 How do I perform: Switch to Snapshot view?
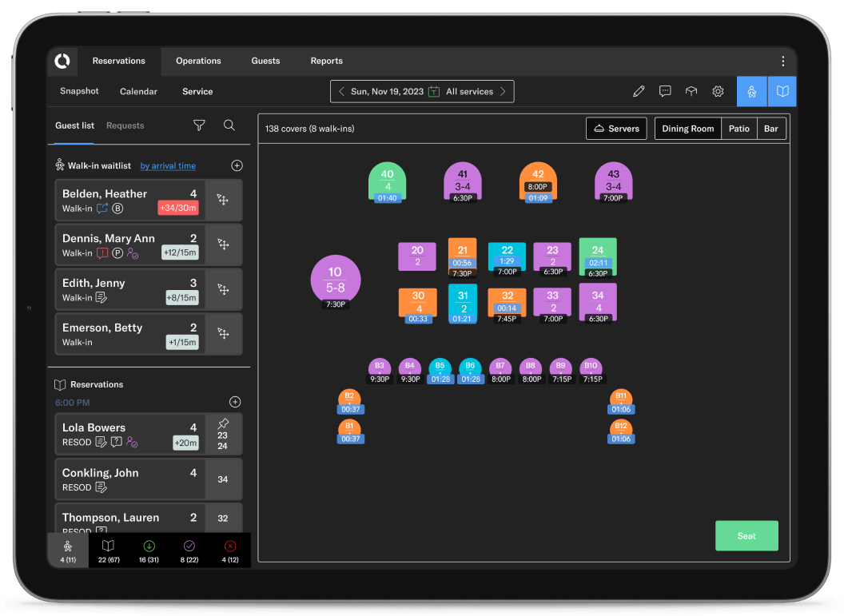tap(79, 91)
